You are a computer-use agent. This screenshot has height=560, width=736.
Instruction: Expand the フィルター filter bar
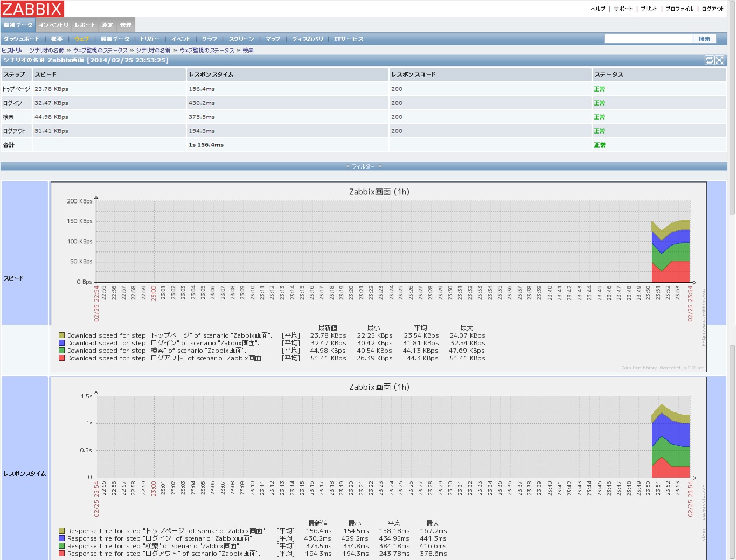(x=364, y=166)
